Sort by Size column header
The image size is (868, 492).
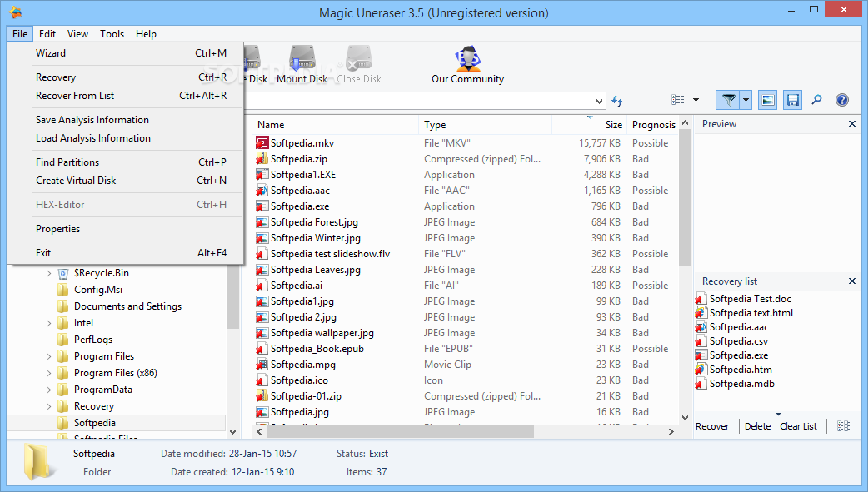pos(590,125)
